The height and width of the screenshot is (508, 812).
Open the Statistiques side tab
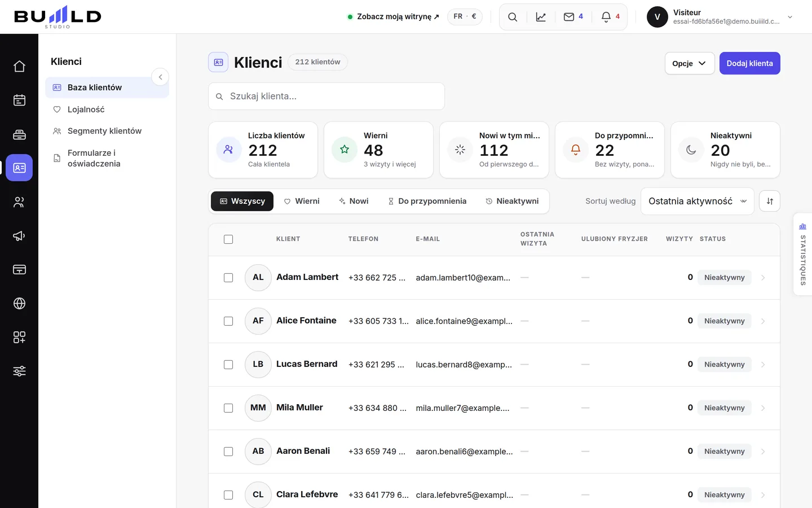[802, 254]
